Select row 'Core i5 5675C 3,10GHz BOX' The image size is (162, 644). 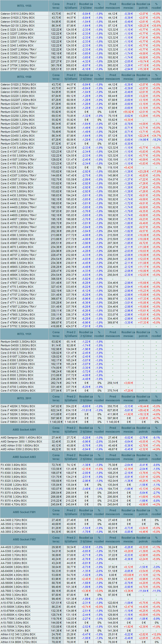pyautogui.click(x=81, y=279)
